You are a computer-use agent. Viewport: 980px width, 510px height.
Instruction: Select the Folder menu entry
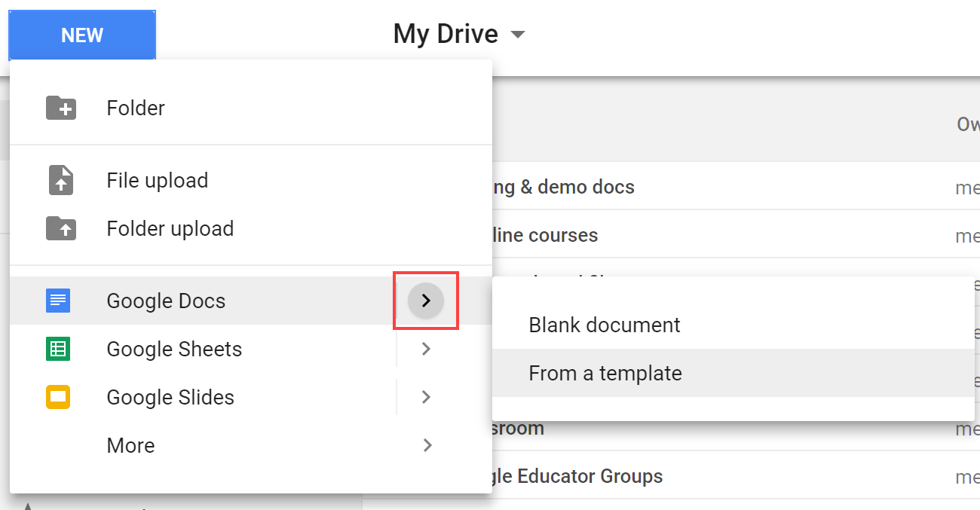(x=136, y=108)
